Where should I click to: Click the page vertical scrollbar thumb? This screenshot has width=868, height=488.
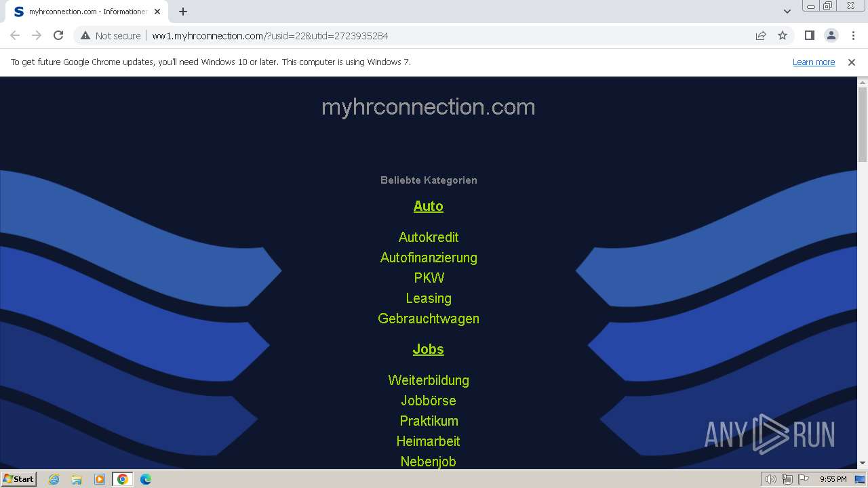(x=863, y=125)
